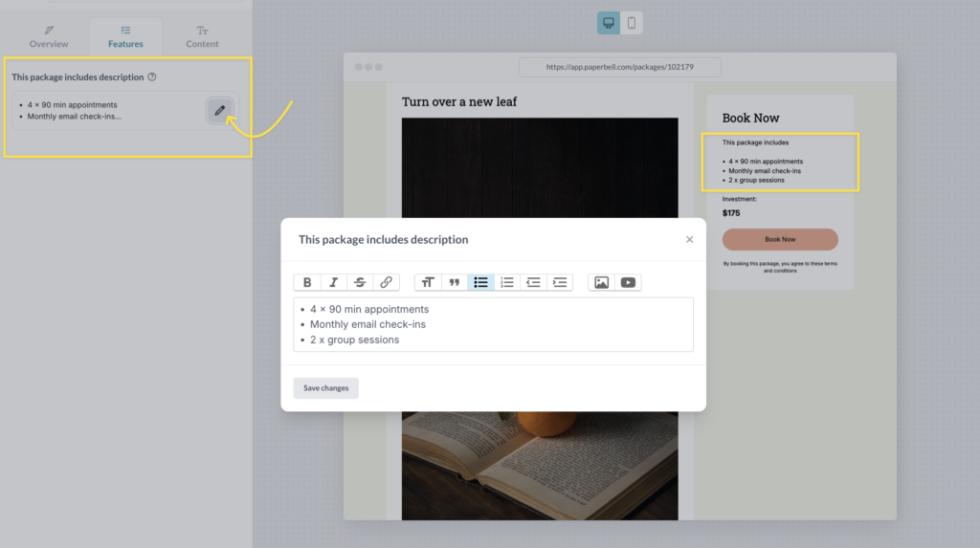Click the pencil edit icon for description
Screen dimensions: 980x548
[x=220, y=111]
